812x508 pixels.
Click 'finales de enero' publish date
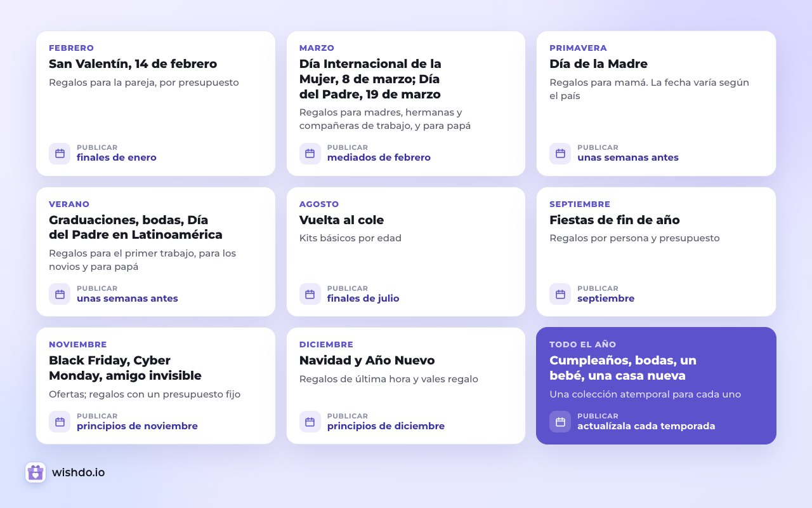tap(116, 157)
